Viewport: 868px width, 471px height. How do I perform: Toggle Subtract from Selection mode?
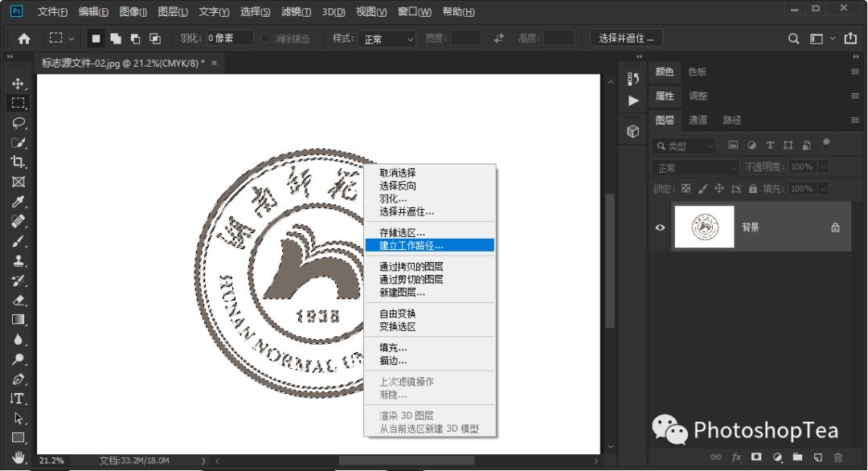135,39
